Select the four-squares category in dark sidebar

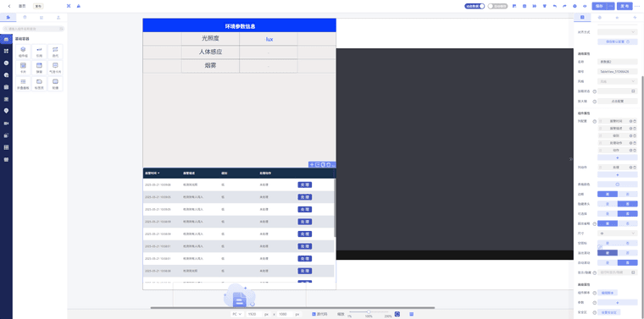coord(6,51)
